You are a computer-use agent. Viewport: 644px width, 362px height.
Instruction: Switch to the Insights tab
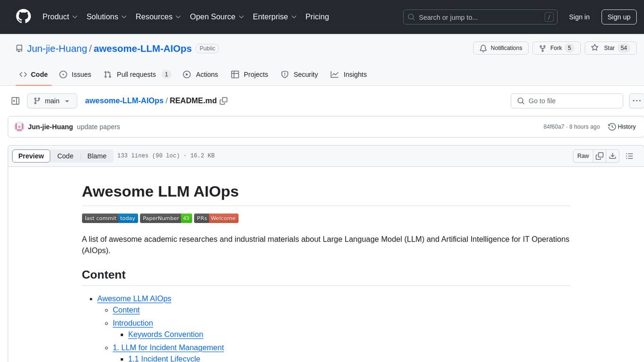349,74
